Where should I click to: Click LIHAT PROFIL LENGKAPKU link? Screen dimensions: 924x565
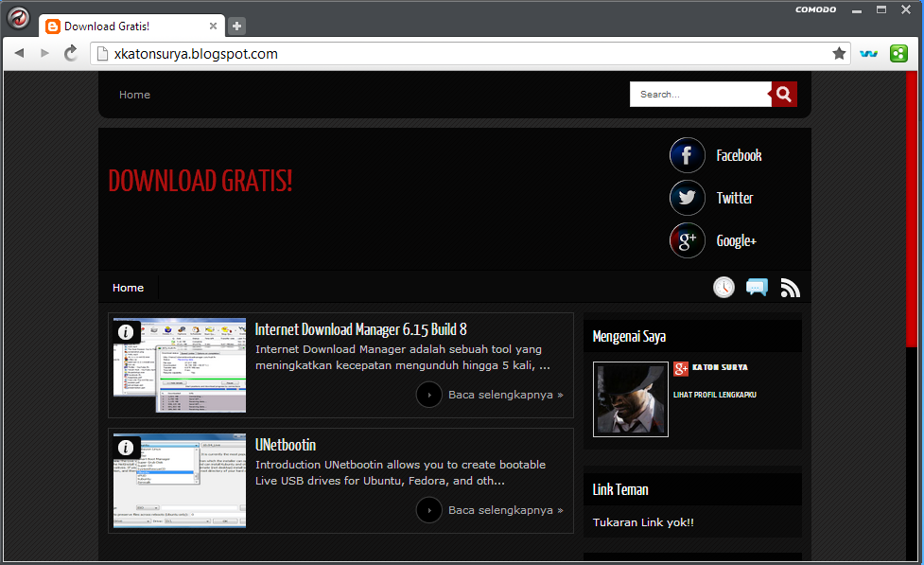click(715, 395)
